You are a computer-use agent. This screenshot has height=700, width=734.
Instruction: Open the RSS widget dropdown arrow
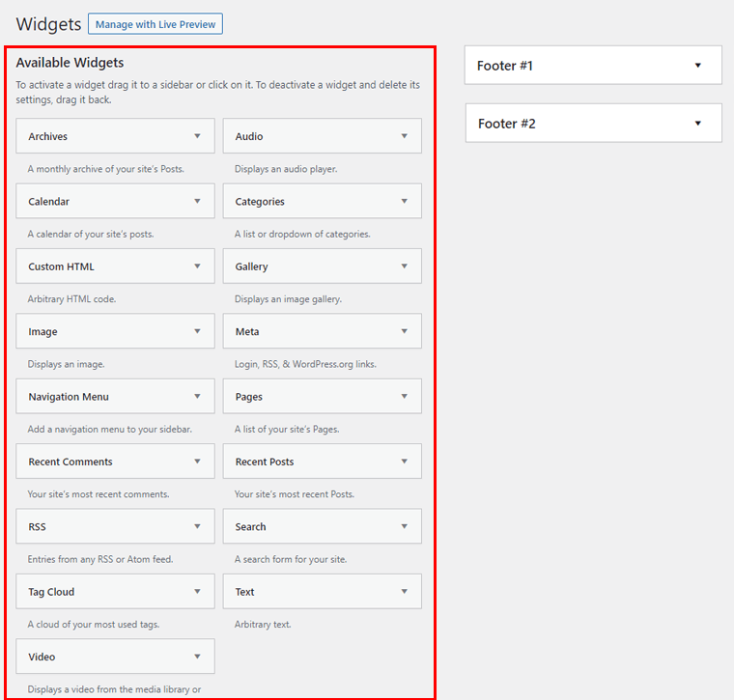(197, 526)
